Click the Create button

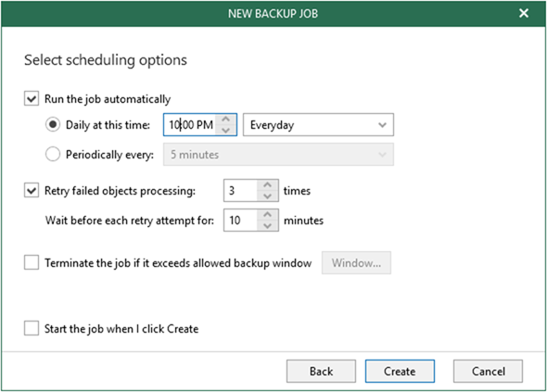400,371
